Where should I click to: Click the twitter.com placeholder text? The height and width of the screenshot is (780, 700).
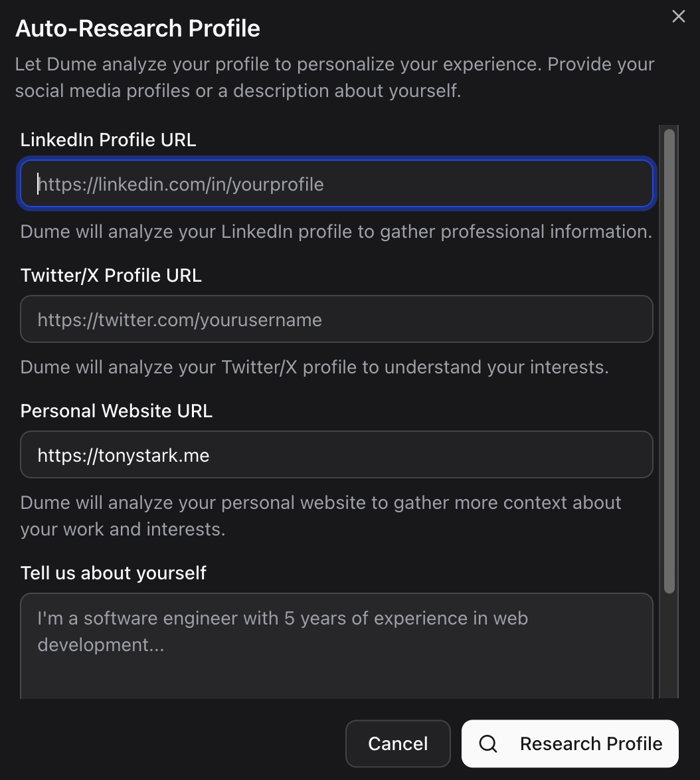pos(179,320)
